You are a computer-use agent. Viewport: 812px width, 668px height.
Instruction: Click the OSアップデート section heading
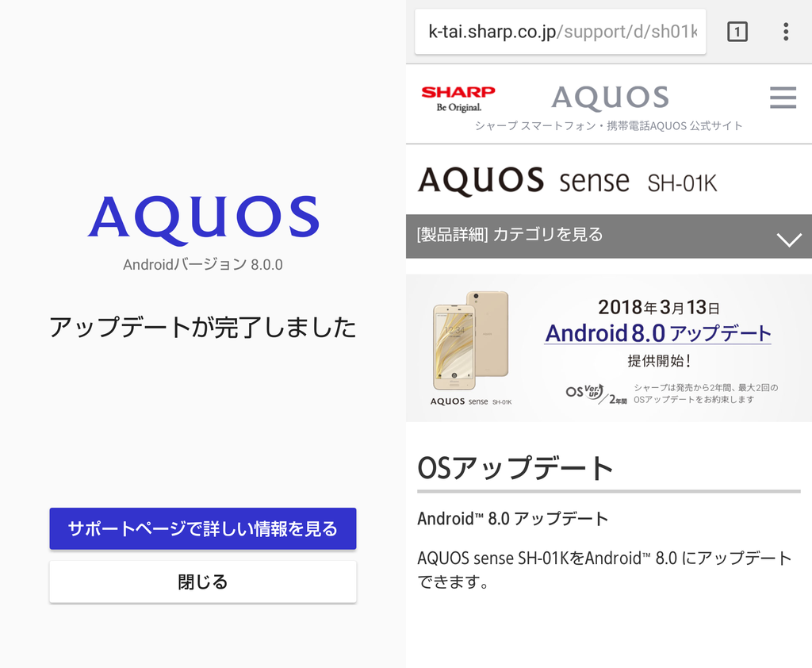click(515, 467)
